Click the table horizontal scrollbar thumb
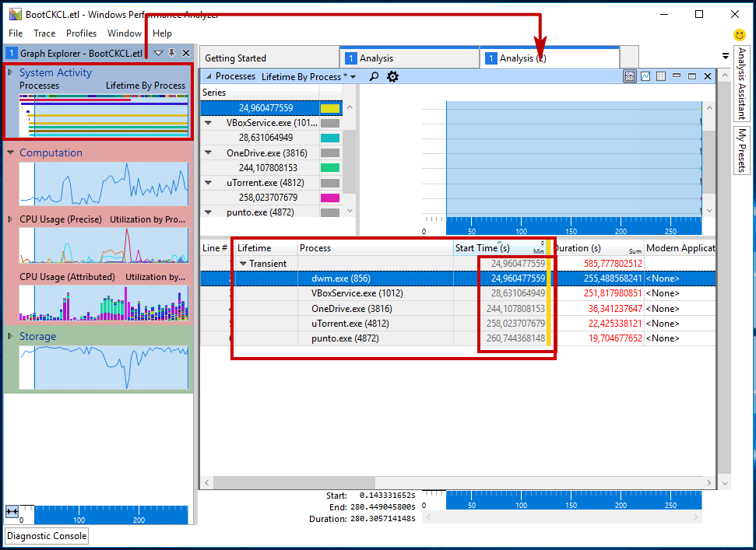 pyautogui.click(x=294, y=482)
